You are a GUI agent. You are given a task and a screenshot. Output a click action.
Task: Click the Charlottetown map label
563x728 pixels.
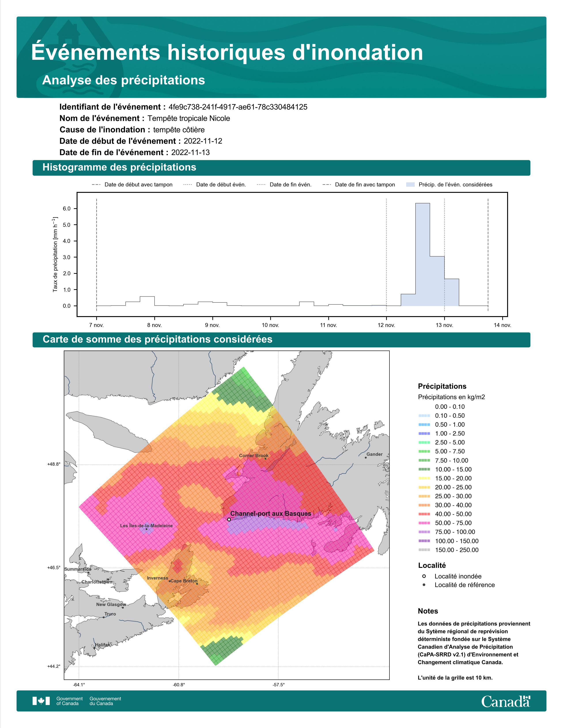[x=97, y=582]
